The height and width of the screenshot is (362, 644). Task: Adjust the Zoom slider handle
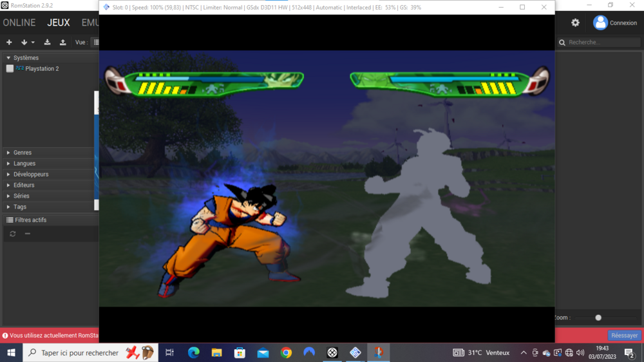pos(598,318)
